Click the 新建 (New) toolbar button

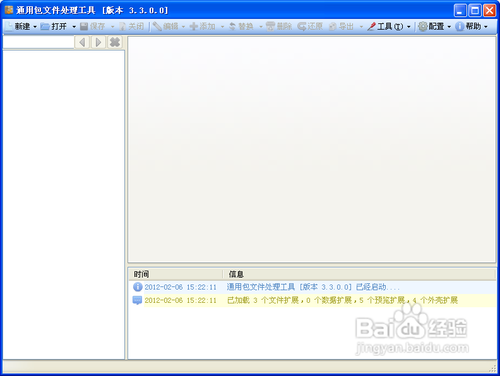click(x=18, y=26)
